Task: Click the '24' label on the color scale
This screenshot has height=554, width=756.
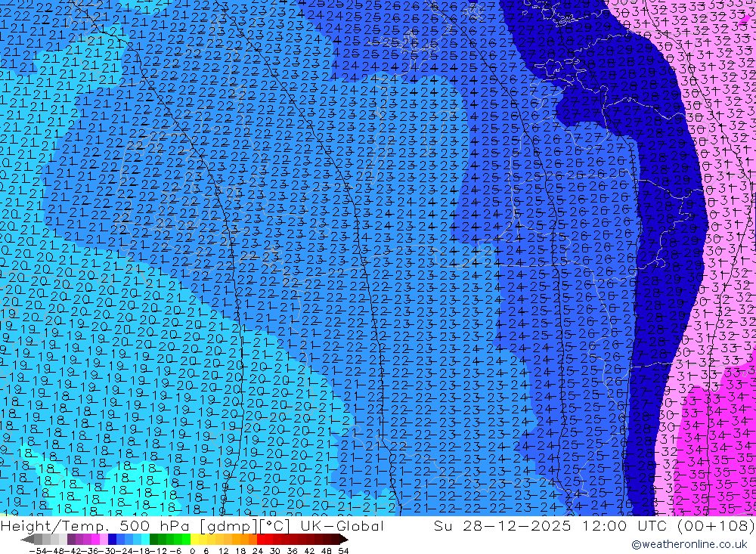Action: [258, 551]
